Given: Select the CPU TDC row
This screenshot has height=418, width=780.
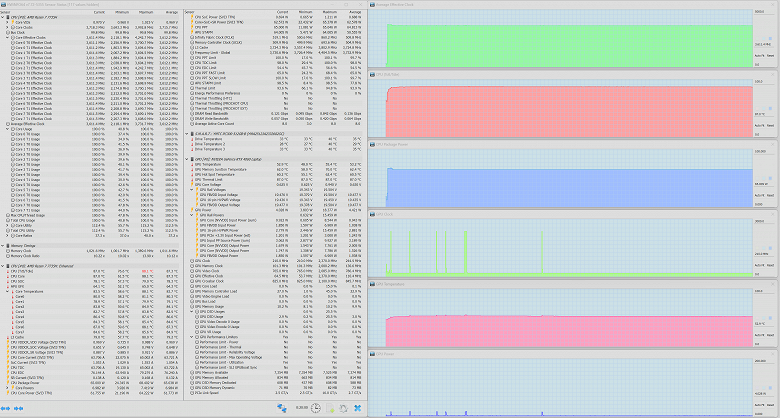Looking at the screenshot, I should [x=90, y=368].
